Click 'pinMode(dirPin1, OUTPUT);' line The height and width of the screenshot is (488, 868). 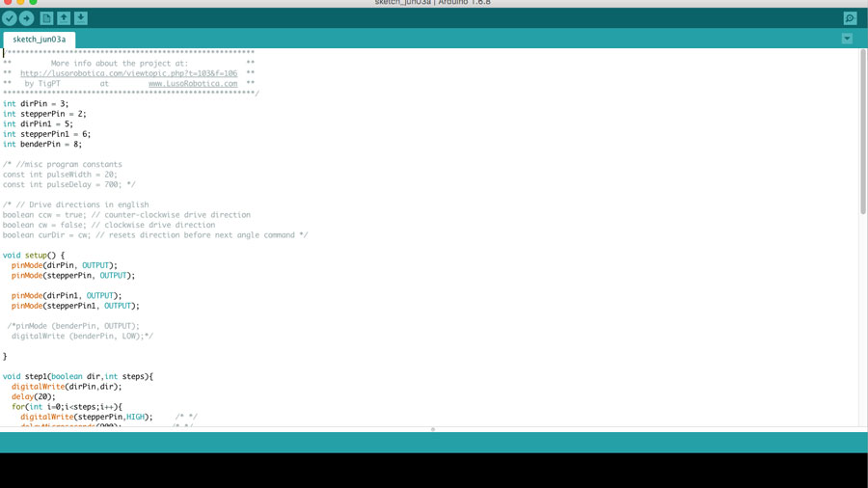point(67,295)
